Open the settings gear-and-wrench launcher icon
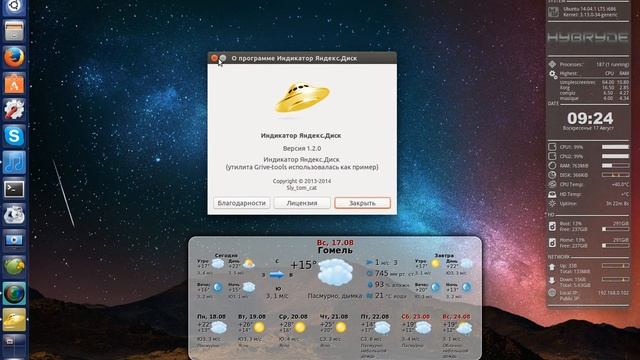The width and height of the screenshot is (640, 360). [14, 110]
